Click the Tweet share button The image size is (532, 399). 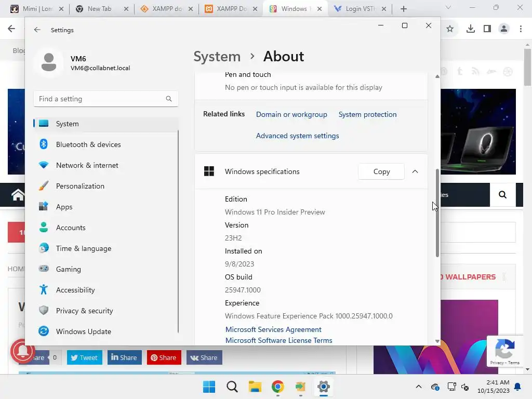tap(85, 357)
